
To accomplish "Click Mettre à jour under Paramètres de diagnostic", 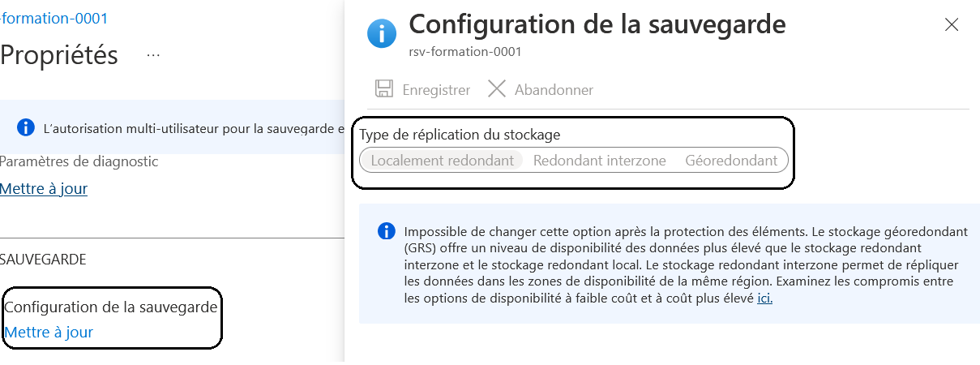I will point(44,188).
